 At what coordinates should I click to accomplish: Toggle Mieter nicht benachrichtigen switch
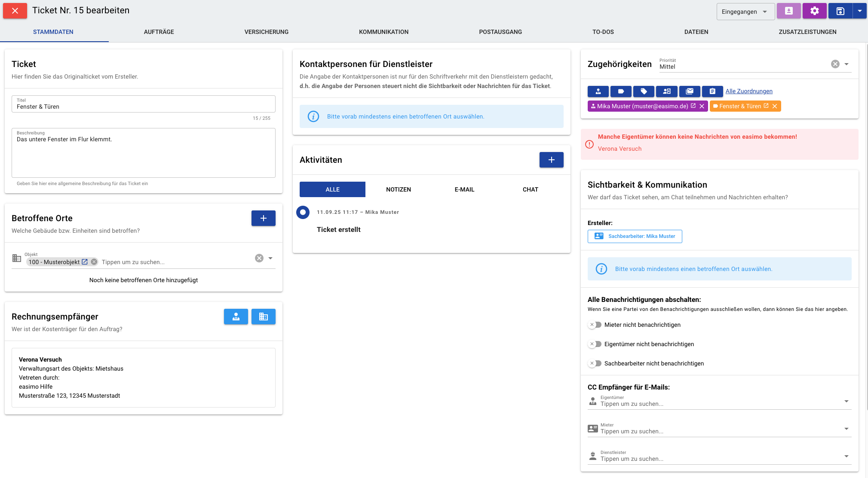[595, 325]
